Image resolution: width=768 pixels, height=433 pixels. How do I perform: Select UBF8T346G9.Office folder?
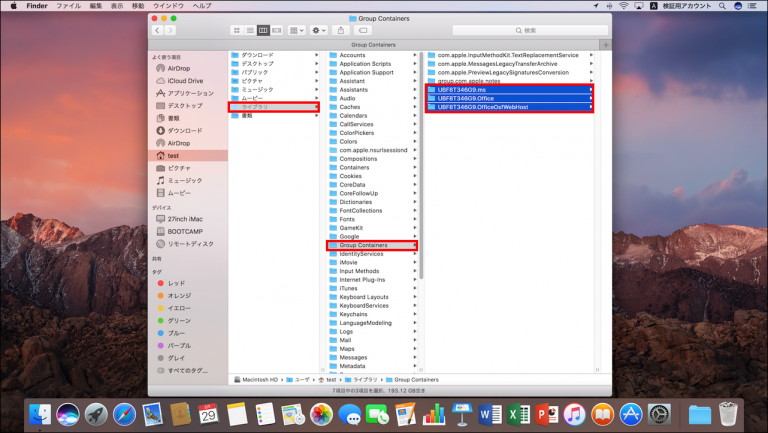(x=509, y=98)
